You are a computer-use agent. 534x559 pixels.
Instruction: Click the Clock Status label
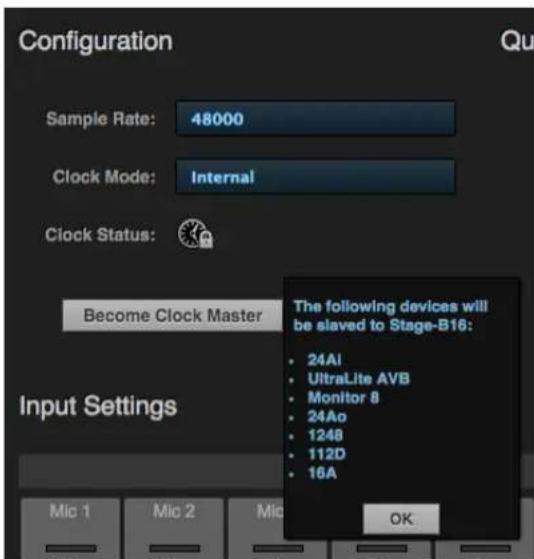pyautogui.click(x=100, y=235)
